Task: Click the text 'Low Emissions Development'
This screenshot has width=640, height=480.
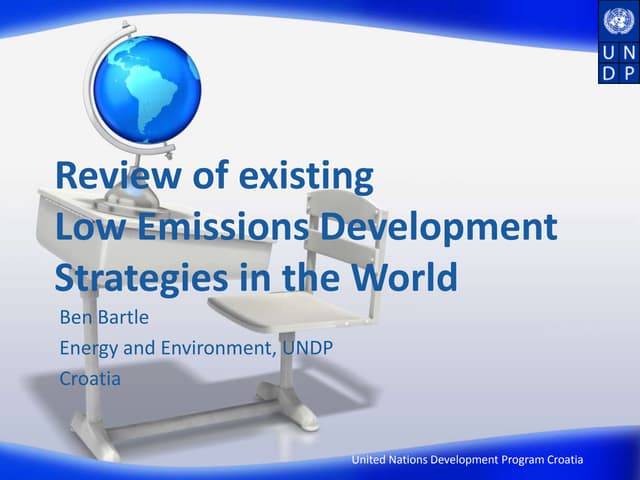Action: point(306,227)
